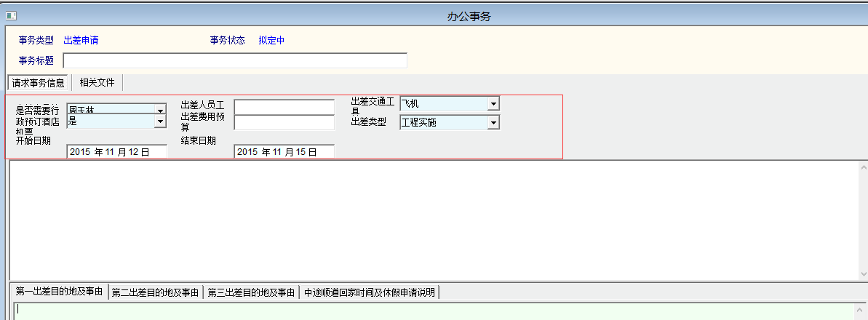This screenshot has width=868, height=320.
Task: Switch to the 请求事务信息 tab
Action: [39, 82]
